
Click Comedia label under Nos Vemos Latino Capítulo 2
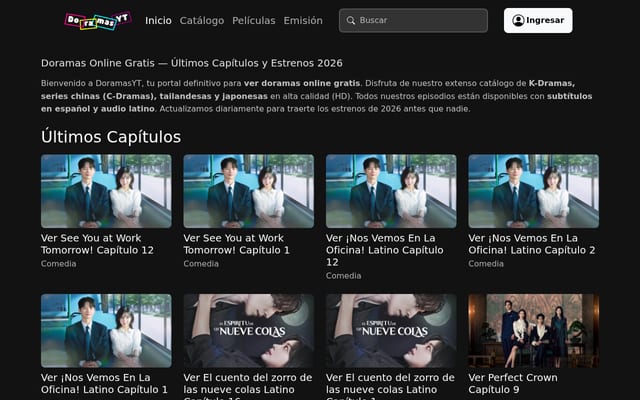tap(486, 264)
